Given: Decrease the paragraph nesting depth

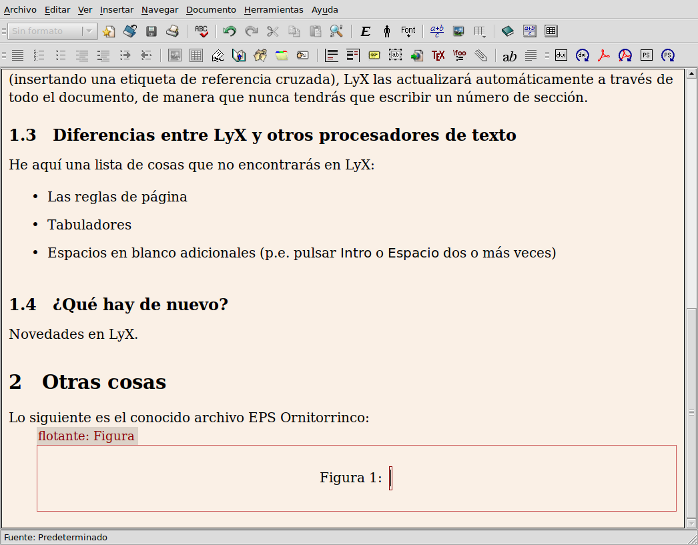Looking at the screenshot, I should click(x=146, y=56).
